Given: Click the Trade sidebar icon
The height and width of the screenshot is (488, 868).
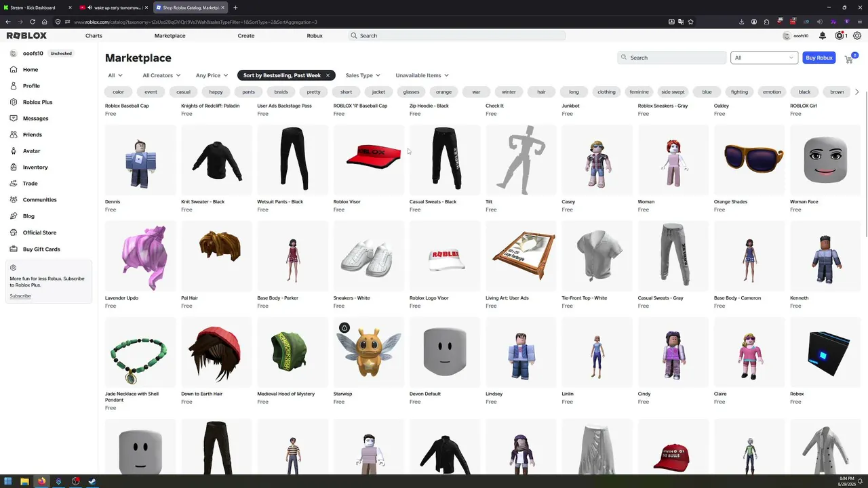Looking at the screenshot, I should click(13, 183).
